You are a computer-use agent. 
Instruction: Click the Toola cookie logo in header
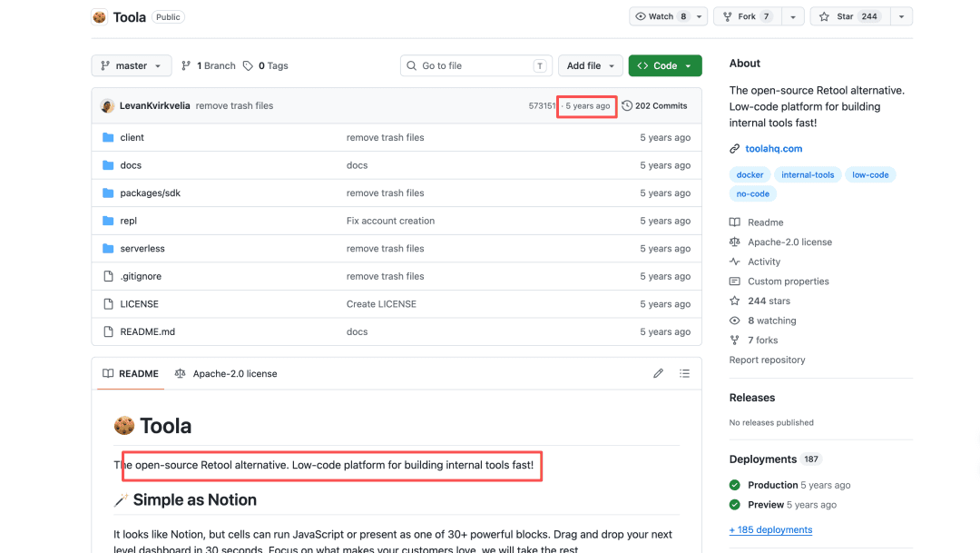pyautogui.click(x=100, y=17)
